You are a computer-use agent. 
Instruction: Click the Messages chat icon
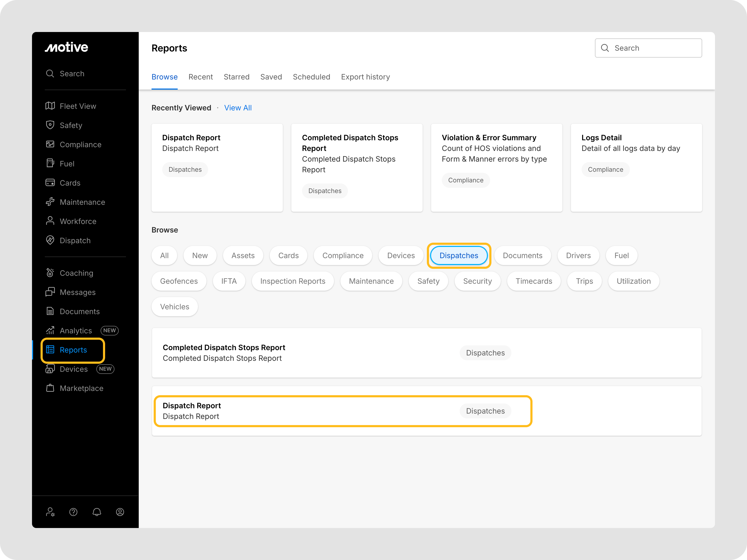pyautogui.click(x=50, y=292)
